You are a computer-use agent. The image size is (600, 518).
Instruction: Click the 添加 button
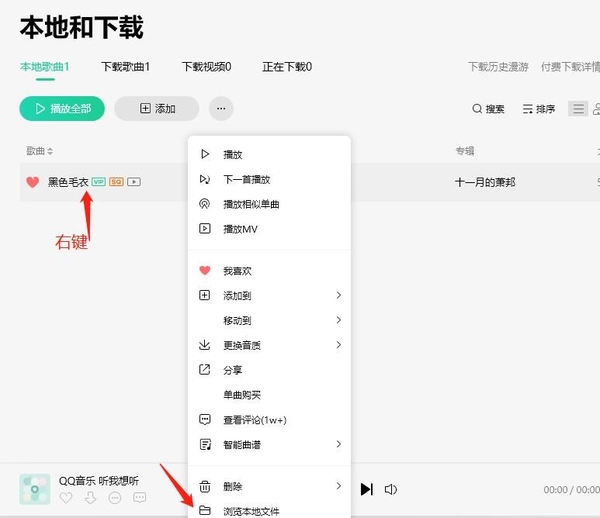coord(157,108)
